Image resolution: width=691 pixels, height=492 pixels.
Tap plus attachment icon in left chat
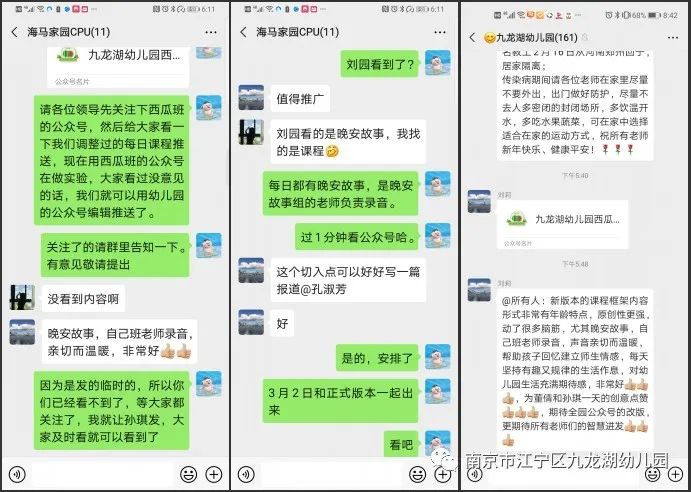(214, 474)
